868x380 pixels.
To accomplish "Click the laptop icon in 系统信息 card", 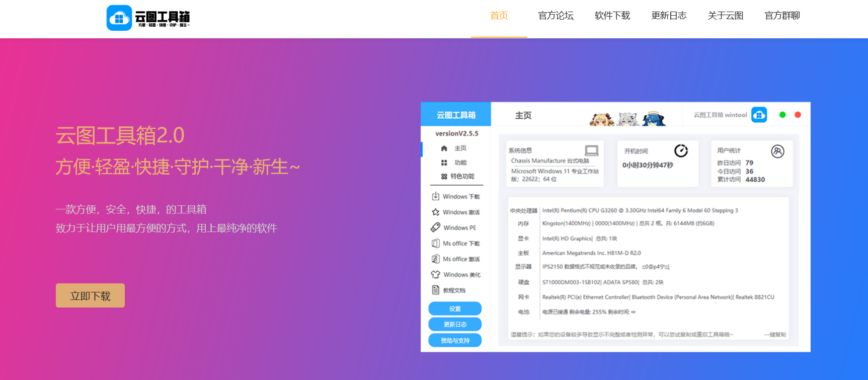I will point(591,150).
